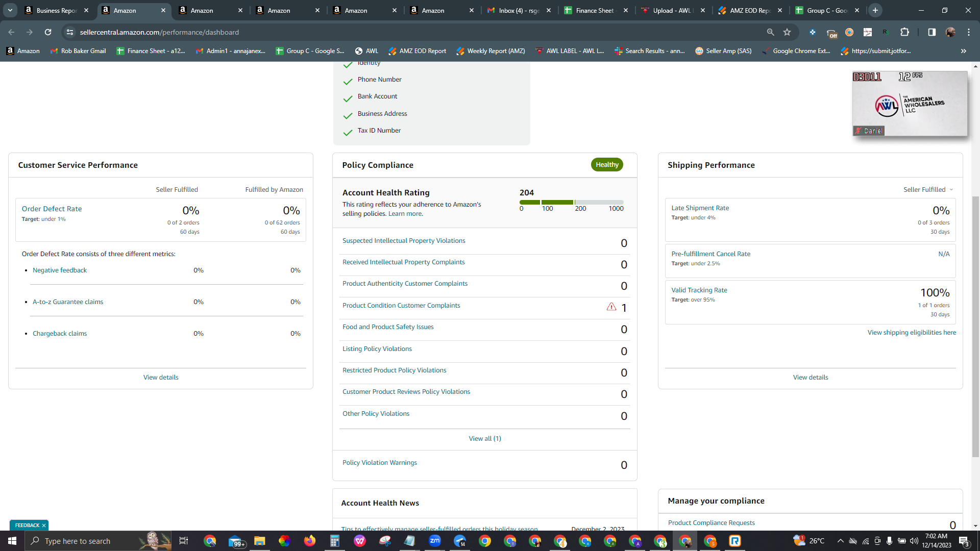Switch to the Business Report tab
Image resolution: width=980 pixels, height=551 pixels.
[x=57, y=10]
